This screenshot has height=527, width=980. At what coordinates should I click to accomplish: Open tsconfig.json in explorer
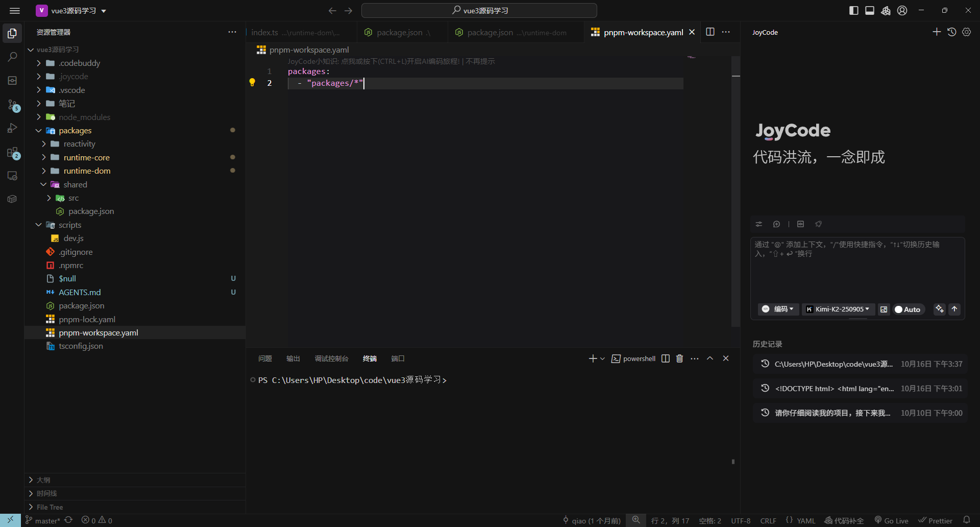tap(81, 346)
